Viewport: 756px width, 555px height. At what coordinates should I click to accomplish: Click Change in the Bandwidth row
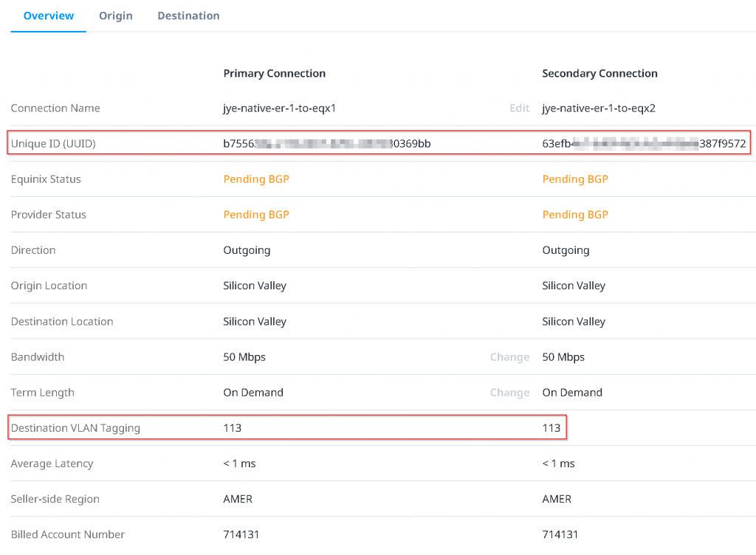(x=509, y=357)
